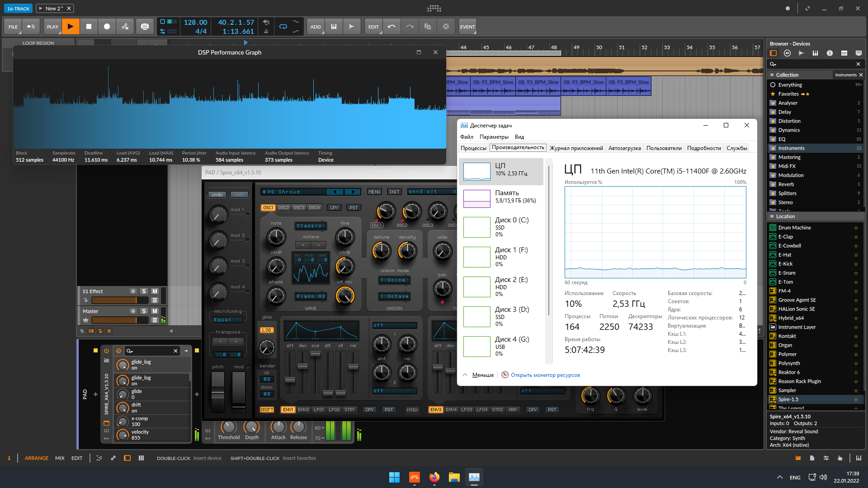Screen dimensions: 868x488
Task: Switch to the Процессы tab in Task Manager
Action: click(x=473, y=148)
